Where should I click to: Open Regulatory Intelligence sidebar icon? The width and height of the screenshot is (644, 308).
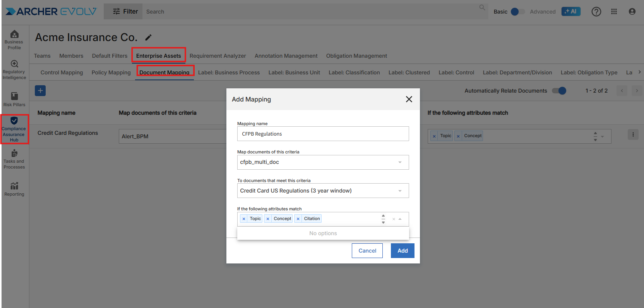point(14,70)
